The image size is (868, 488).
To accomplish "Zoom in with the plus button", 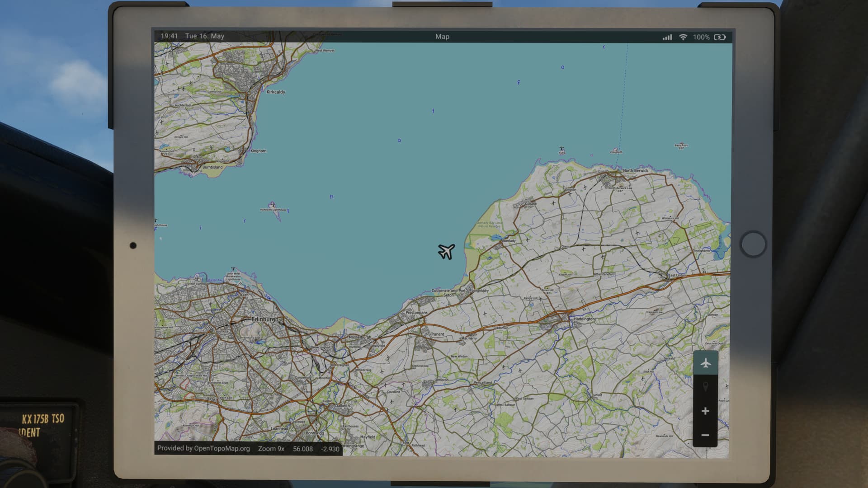I will pyautogui.click(x=705, y=411).
